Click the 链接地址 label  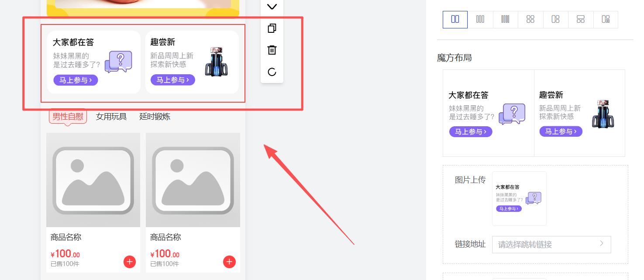pos(470,244)
